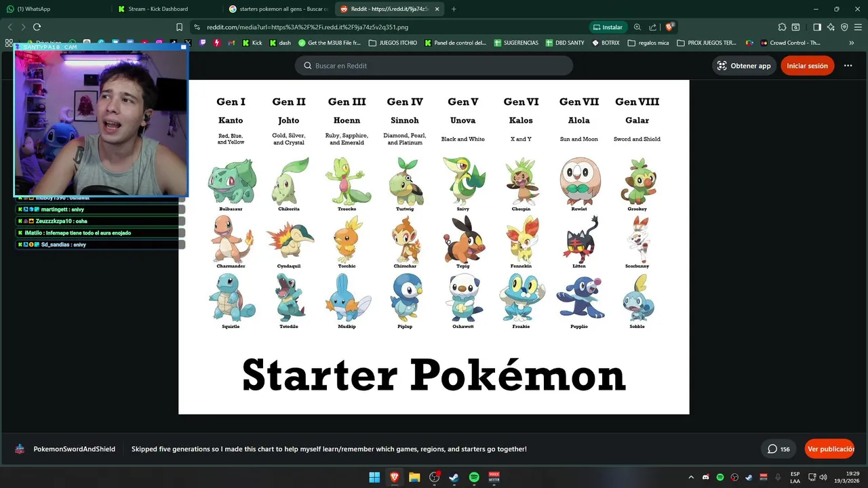Open the Instagram bookmark icon
The height and width of the screenshot is (488, 868).
tap(159, 43)
